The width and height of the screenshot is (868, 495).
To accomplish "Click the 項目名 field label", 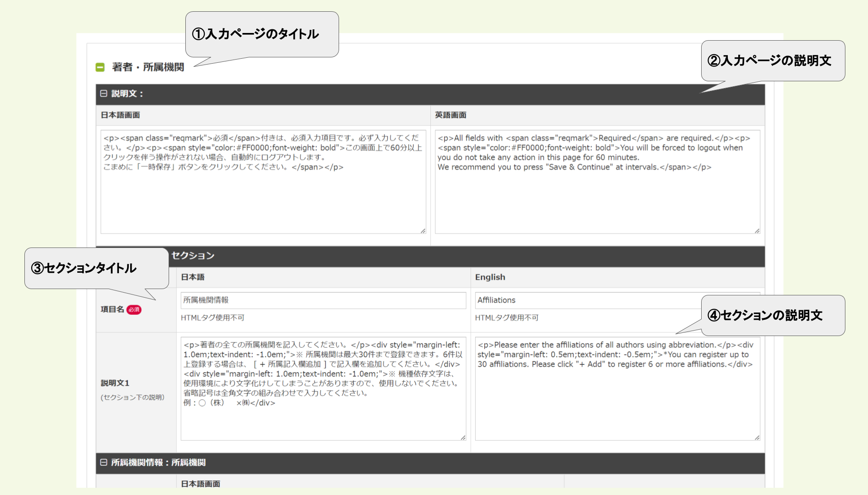I will click(x=112, y=310).
